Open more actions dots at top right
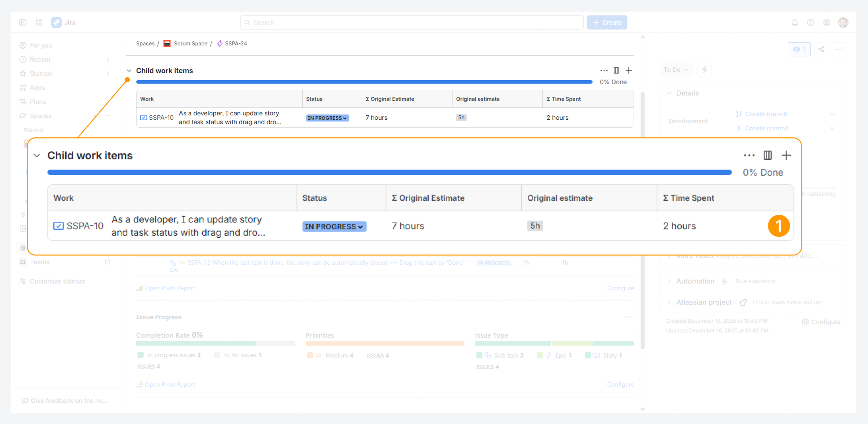The image size is (868, 424). [839, 49]
